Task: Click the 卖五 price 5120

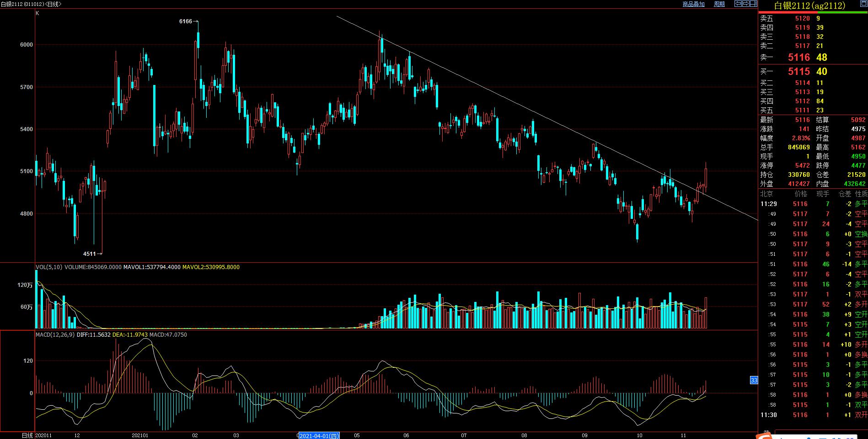Action: (x=802, y=19)
